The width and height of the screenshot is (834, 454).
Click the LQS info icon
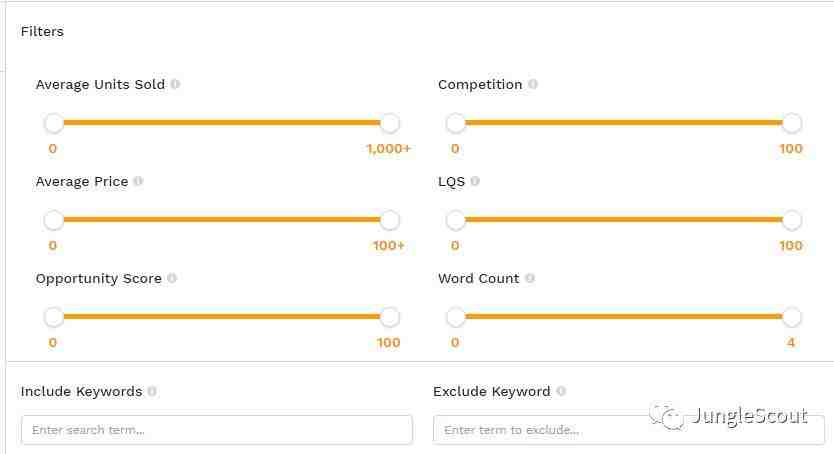[475, 181]
